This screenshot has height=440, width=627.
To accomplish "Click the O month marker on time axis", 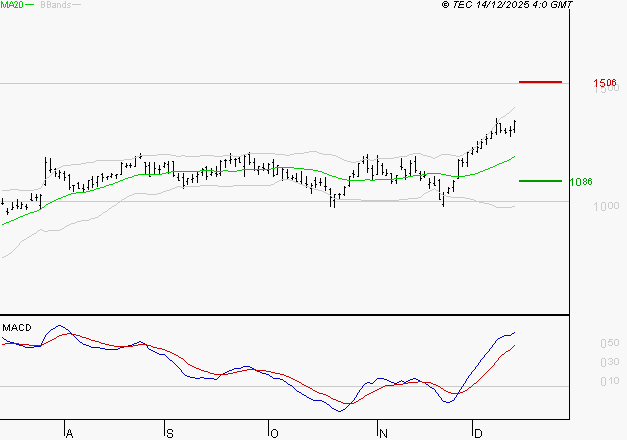I will 274,433.
